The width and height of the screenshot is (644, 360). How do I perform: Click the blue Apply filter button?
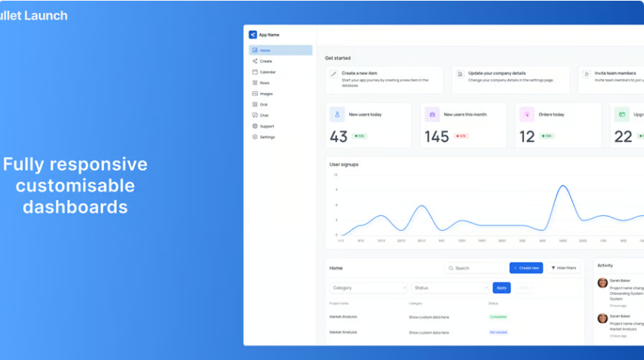[501, 288]
